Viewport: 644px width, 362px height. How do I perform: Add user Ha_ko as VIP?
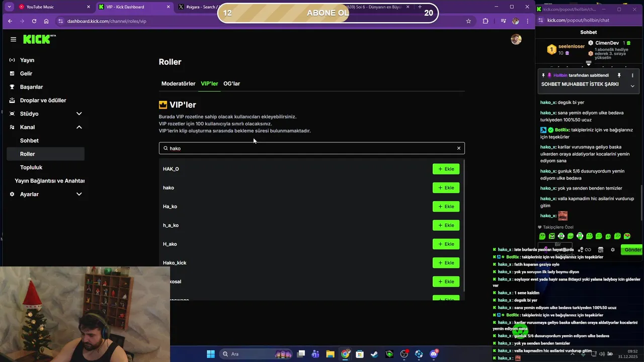point(446,207)
